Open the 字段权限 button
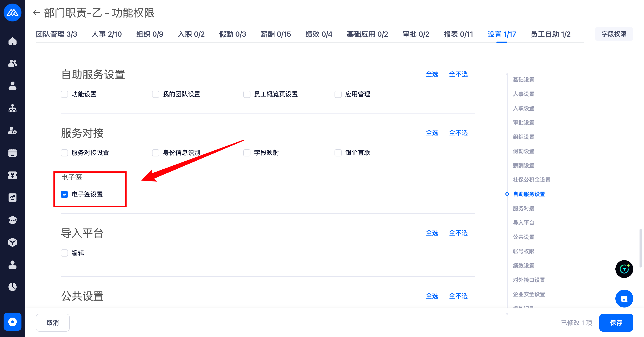644x337 pixels. [614, 34]
